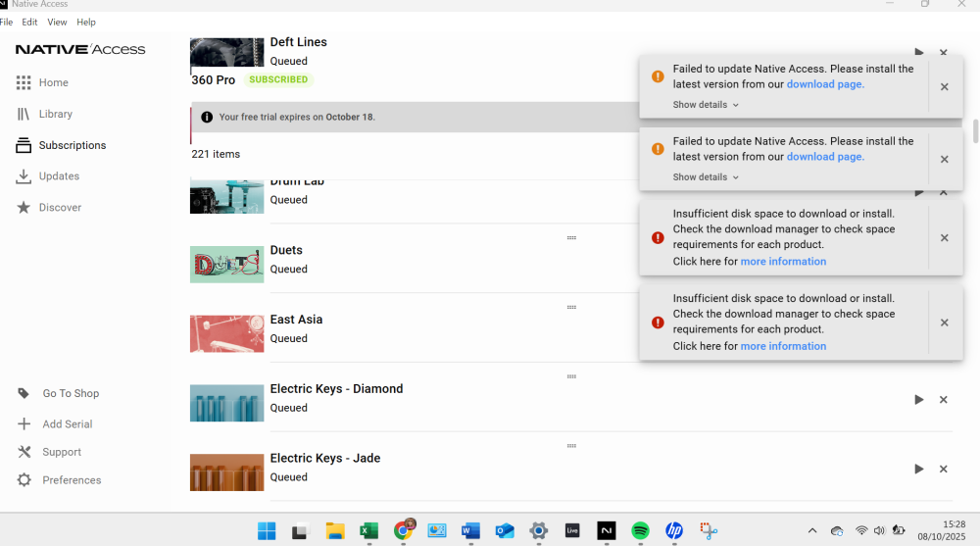This screenshot has width=980, height=546.
Task: Dismiss first Insufficient disk space notification
Action: click(x=945, y=237)
